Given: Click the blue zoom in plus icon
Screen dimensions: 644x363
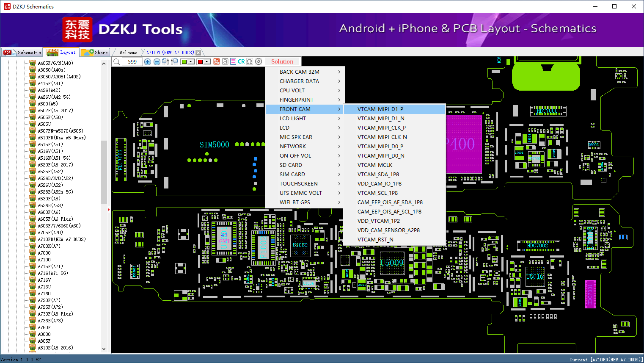Looking at the screenshot, I should click(148, 62).
